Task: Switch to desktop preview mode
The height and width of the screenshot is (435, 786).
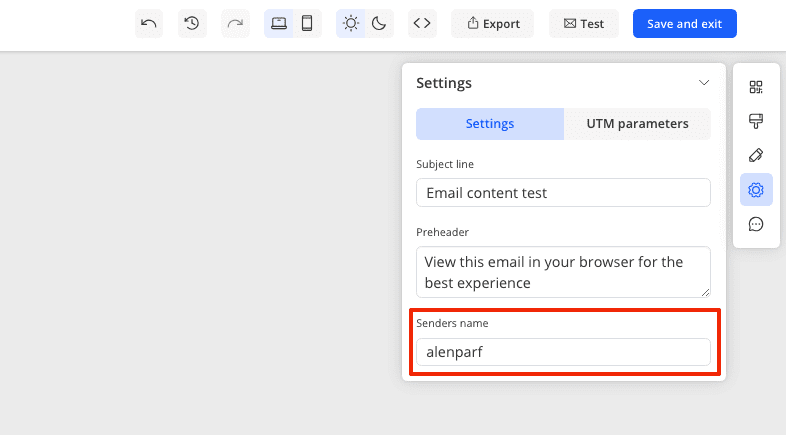Action: click(x=279, y=24)
